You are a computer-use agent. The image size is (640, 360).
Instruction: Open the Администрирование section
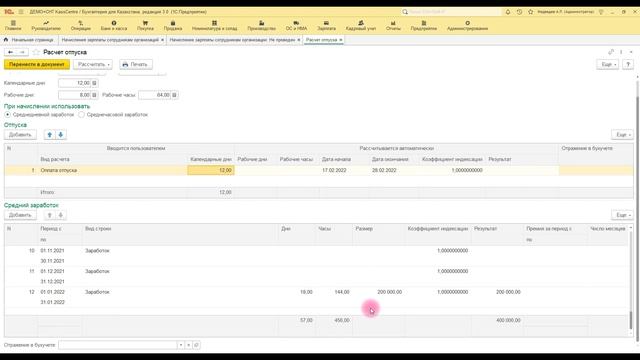[x=467, y=26]
